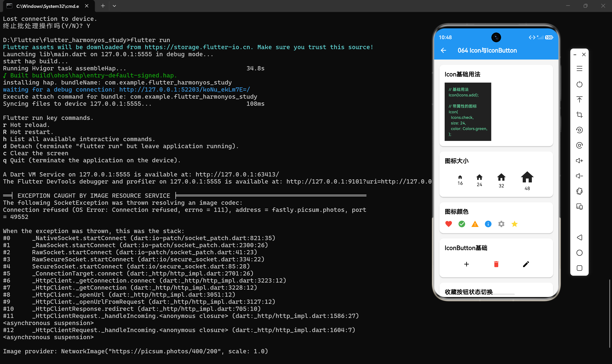Click the emulator screen record icon
The width and height of the screenshot is (612, 364).
(x=579, y=130)
